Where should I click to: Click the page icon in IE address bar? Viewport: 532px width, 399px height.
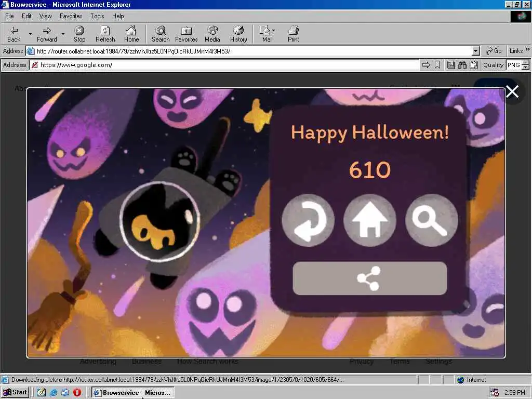tap(31, 51)
